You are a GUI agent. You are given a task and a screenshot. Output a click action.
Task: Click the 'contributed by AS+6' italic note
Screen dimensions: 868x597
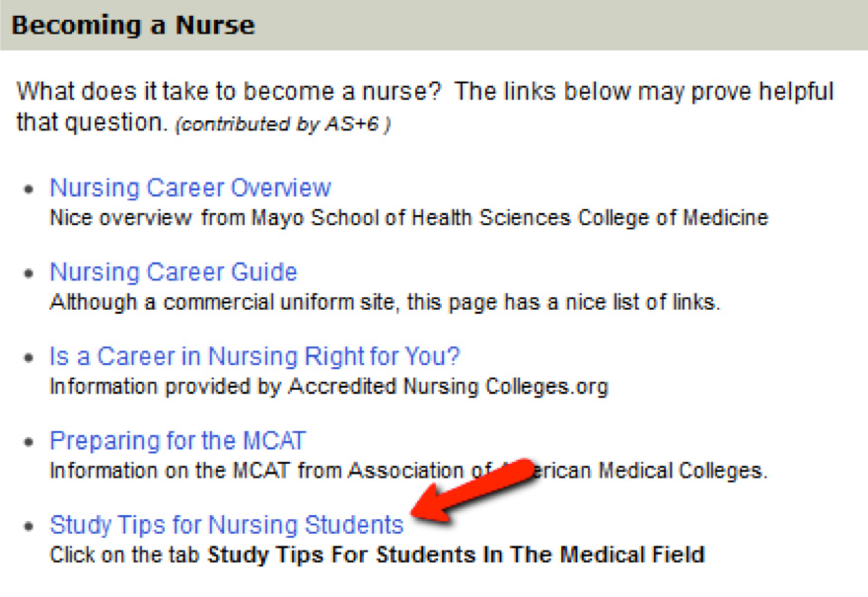[x=283, y=124]
